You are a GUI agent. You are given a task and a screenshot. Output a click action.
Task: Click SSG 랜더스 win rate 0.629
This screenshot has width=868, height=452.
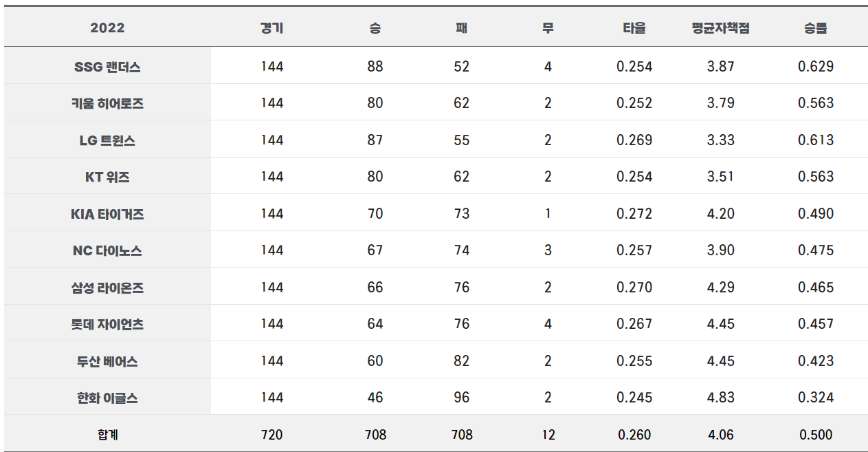tap(815, 67)
